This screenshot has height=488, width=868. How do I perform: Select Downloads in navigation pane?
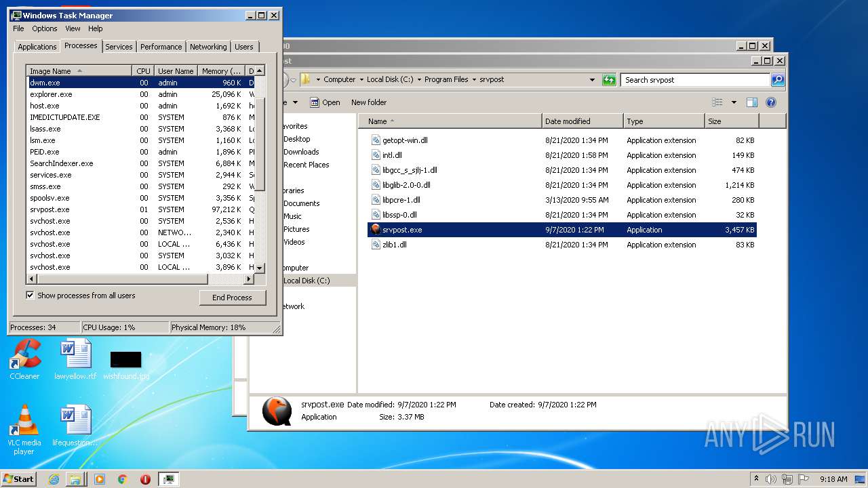(301, 152)
